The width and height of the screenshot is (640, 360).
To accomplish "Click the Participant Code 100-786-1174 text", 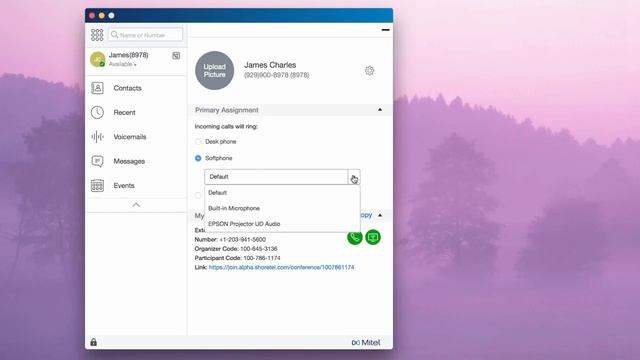I will [238, 258].
